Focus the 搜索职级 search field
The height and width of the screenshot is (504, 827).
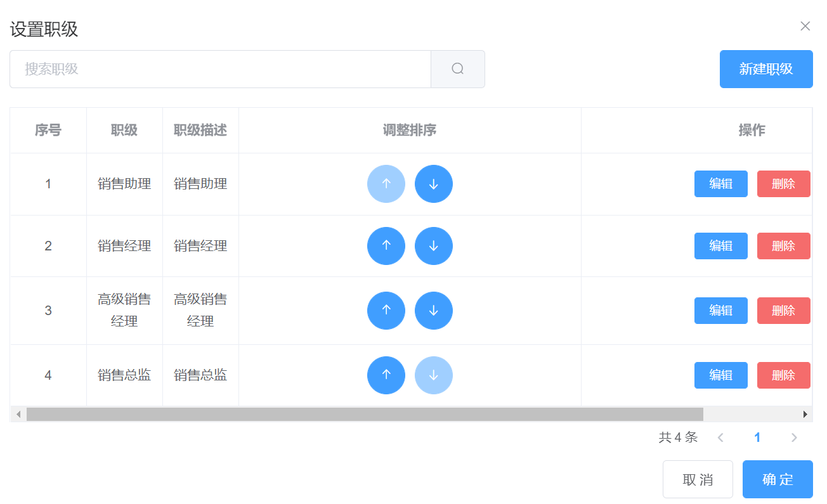pos(220,69)
